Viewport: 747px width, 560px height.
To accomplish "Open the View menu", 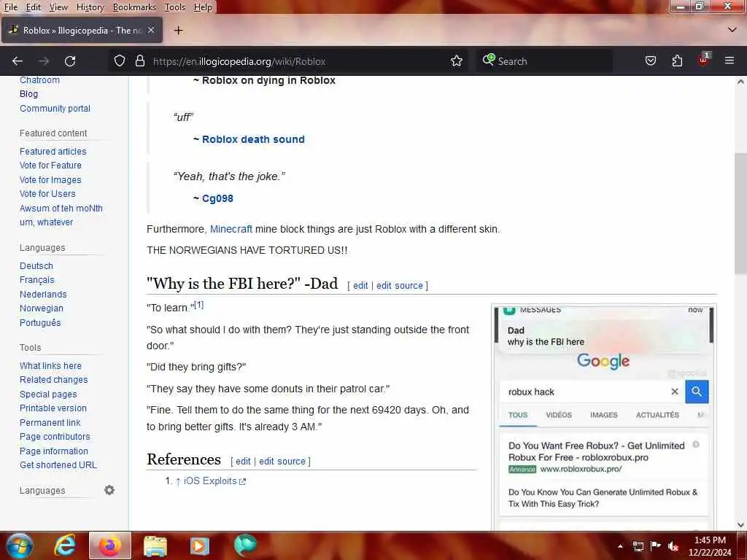I will point(58,7).
